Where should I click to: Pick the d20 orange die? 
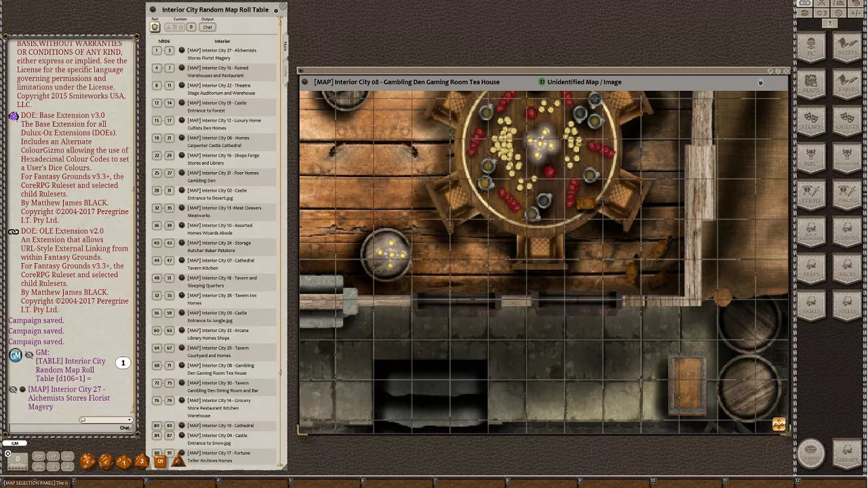click(87, 461)
